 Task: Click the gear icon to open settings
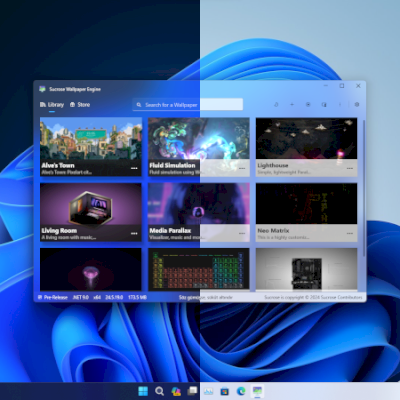click(x=357, y=104)
